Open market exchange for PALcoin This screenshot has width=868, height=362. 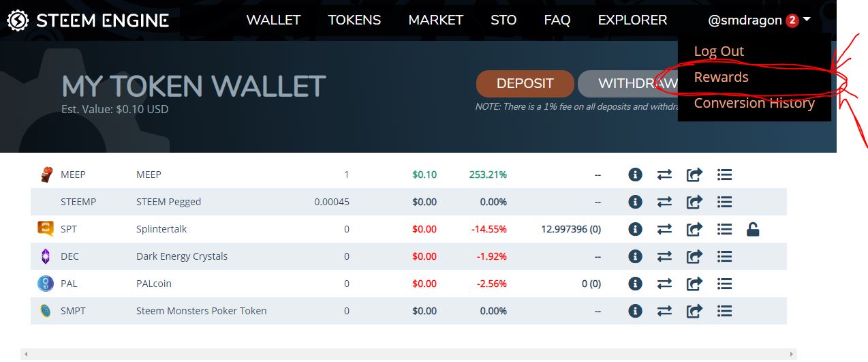pyautogui.click(x=664, y=284)
